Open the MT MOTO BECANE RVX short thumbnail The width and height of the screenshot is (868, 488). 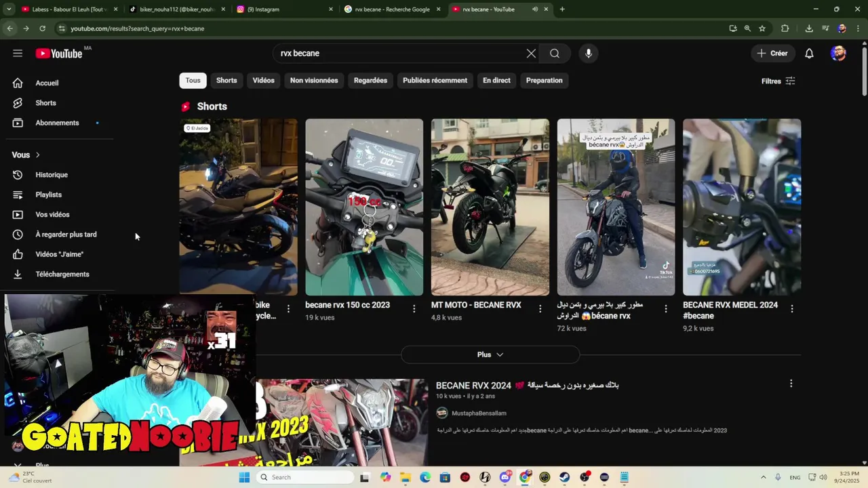490,207
